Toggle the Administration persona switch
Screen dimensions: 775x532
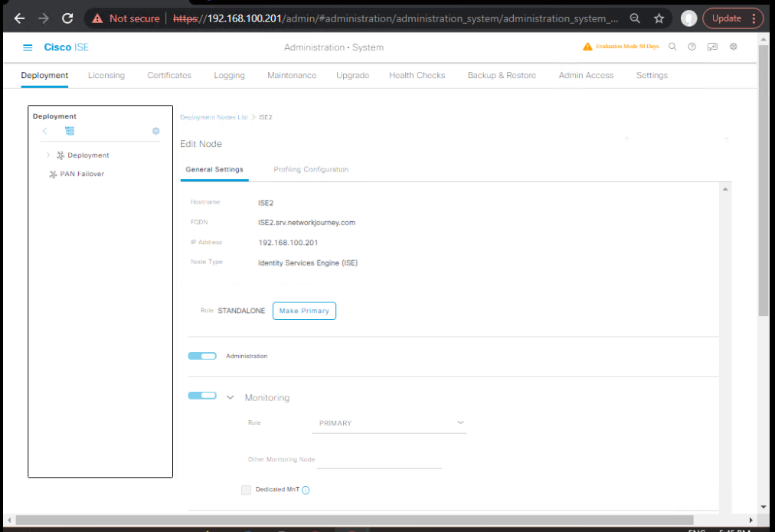(202, 356)
